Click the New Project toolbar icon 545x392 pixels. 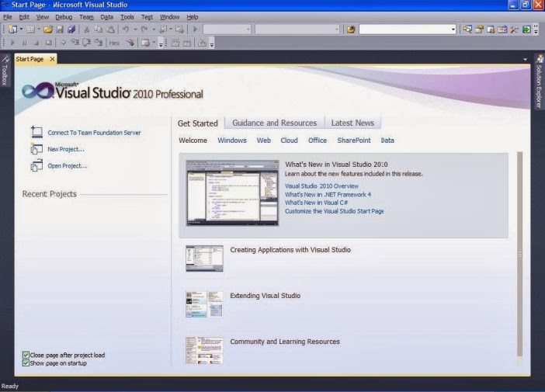(12, 29)
